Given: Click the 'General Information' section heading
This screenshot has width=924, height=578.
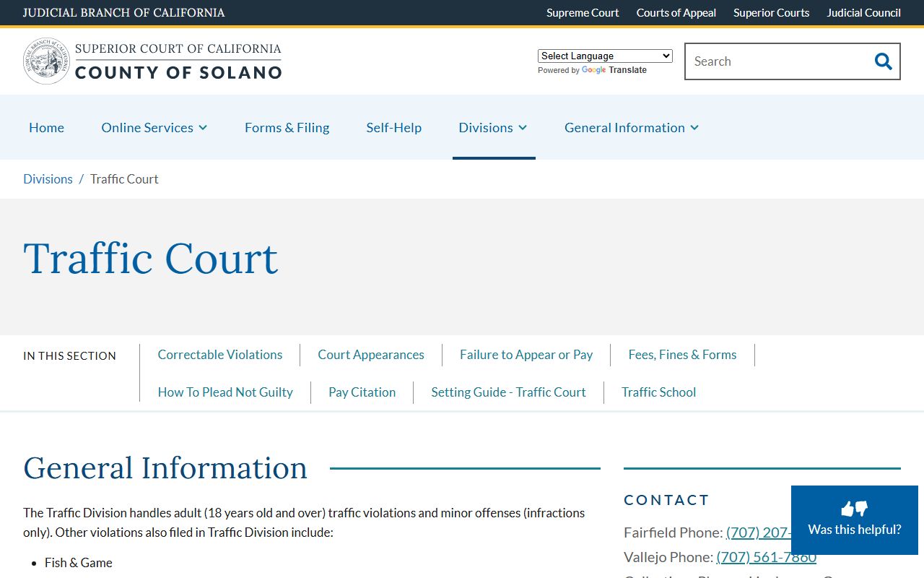Looking at the screenshot, I should pos(165,468).
